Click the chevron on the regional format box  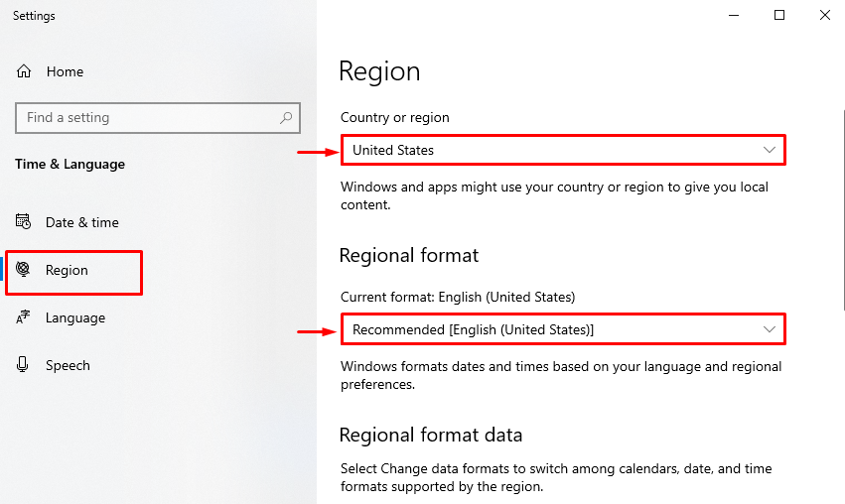point(770,328)
